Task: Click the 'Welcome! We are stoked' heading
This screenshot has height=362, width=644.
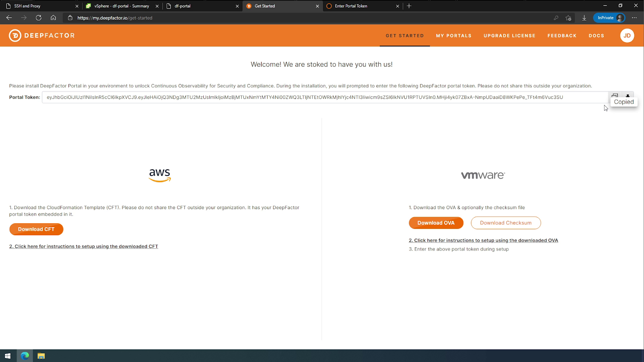Action: click(322, 64)
